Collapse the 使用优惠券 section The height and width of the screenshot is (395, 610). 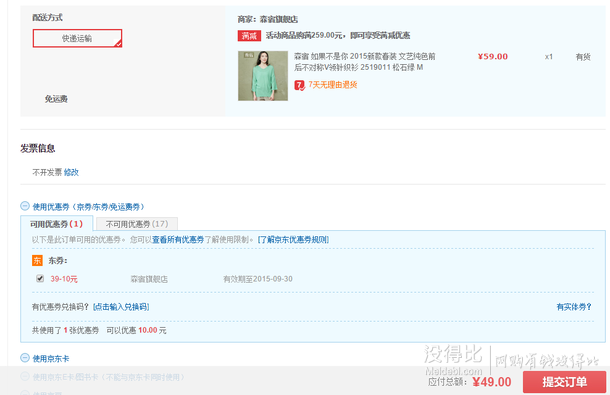pyautogui.click(x=25, y=206)
